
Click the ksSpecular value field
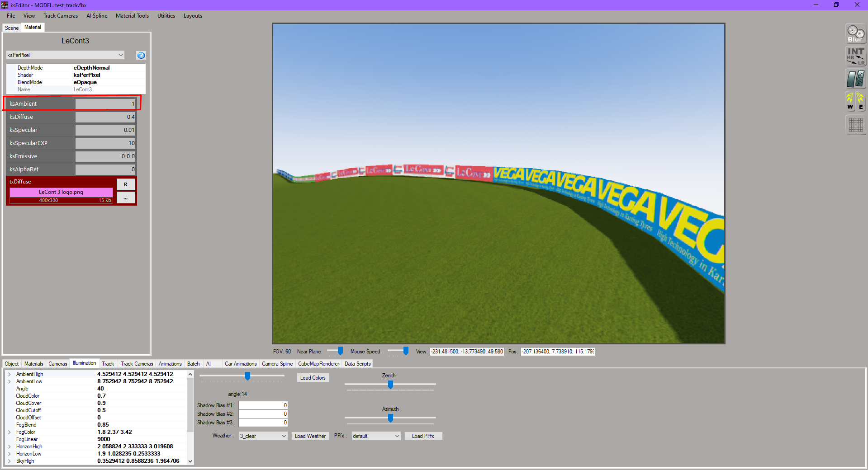point(105,130)
